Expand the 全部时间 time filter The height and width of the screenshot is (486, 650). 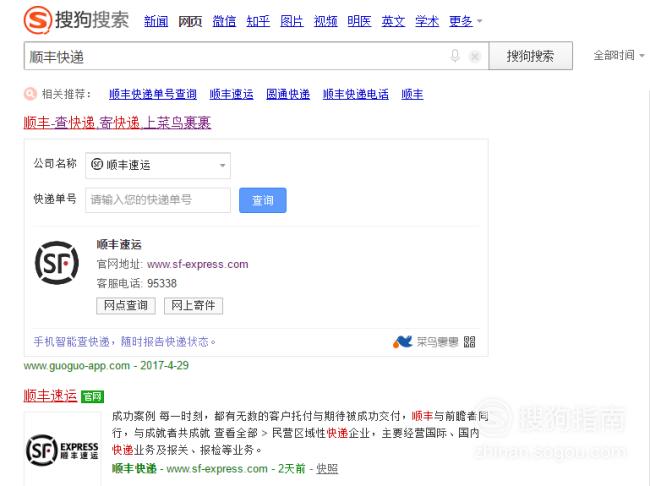[x=618, y=55]
